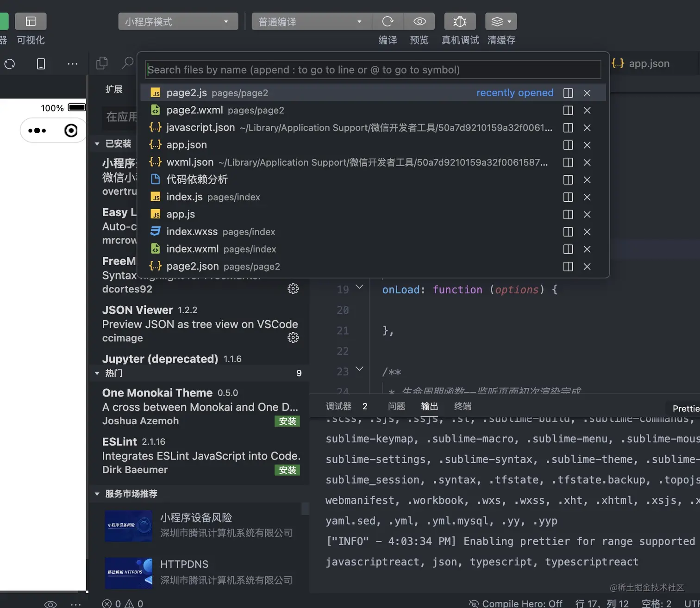This screenshot has width=700, height=608.
Task: Open preview with the eye icon
Action: pos(419,21)
